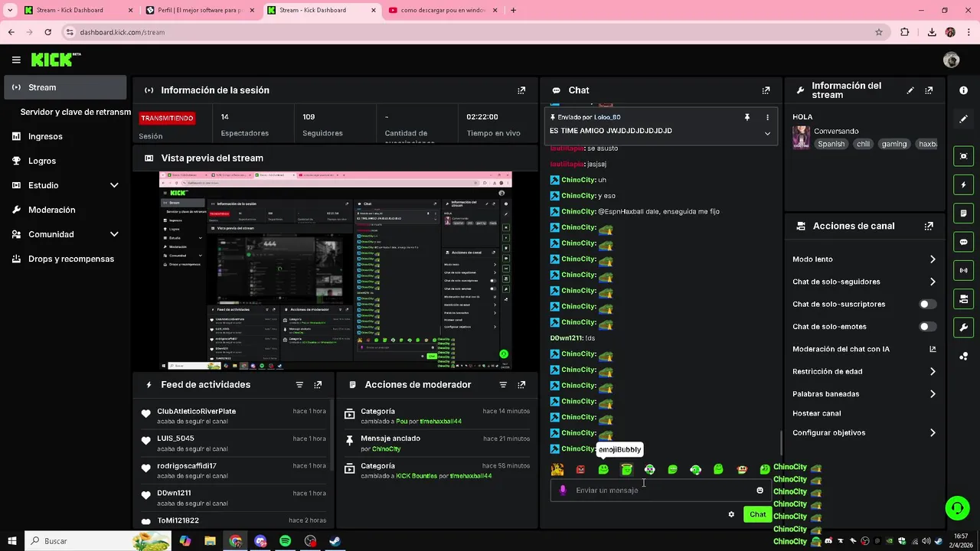Pop out the Acciones de moderador panel
980x551 pixels.
click(521, 385)
